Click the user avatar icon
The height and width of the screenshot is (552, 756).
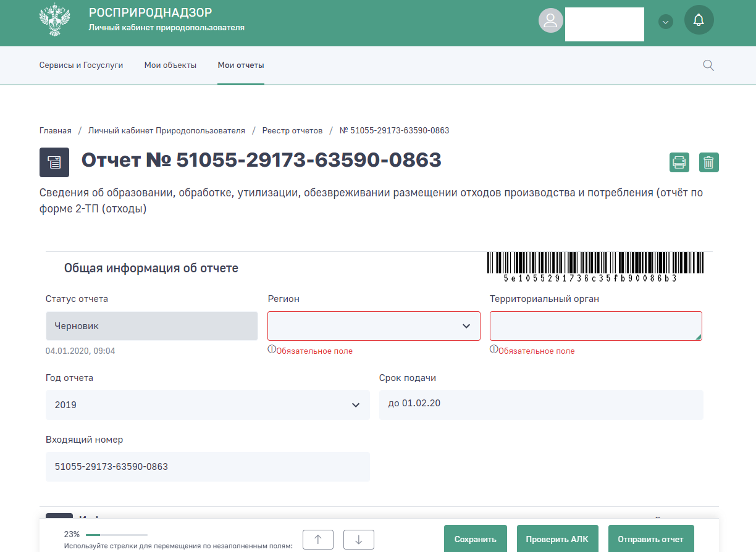coord(550,20)
